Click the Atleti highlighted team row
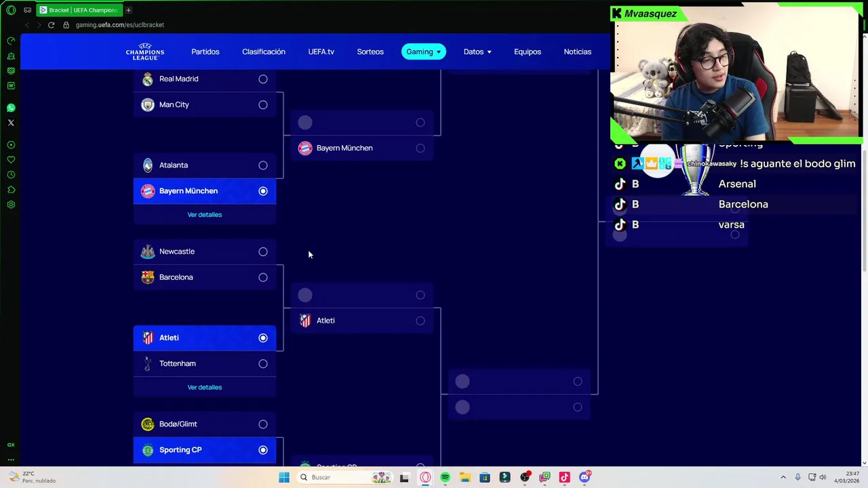The width and height of the screenshot is (868, 488). point(205,338)
